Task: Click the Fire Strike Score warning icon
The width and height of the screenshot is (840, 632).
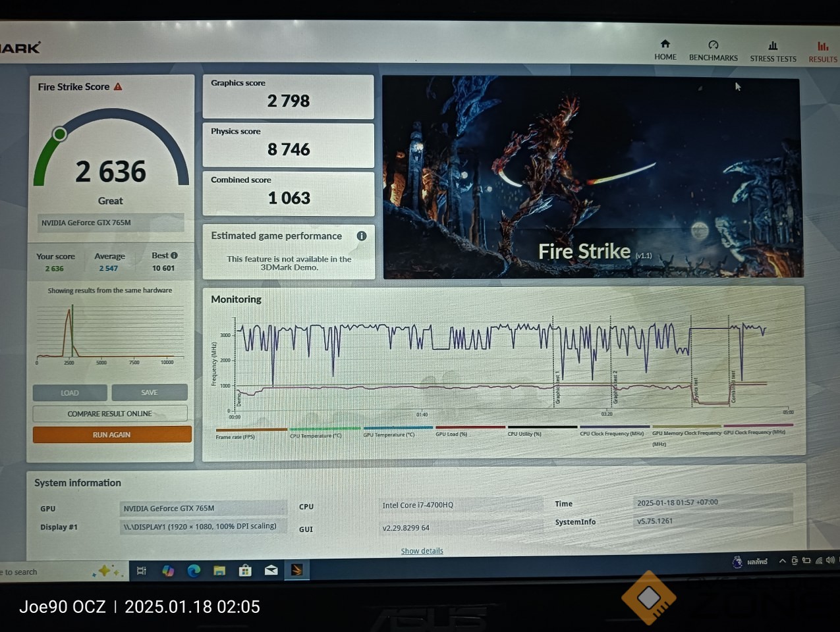Action: (x=118, y=86)
